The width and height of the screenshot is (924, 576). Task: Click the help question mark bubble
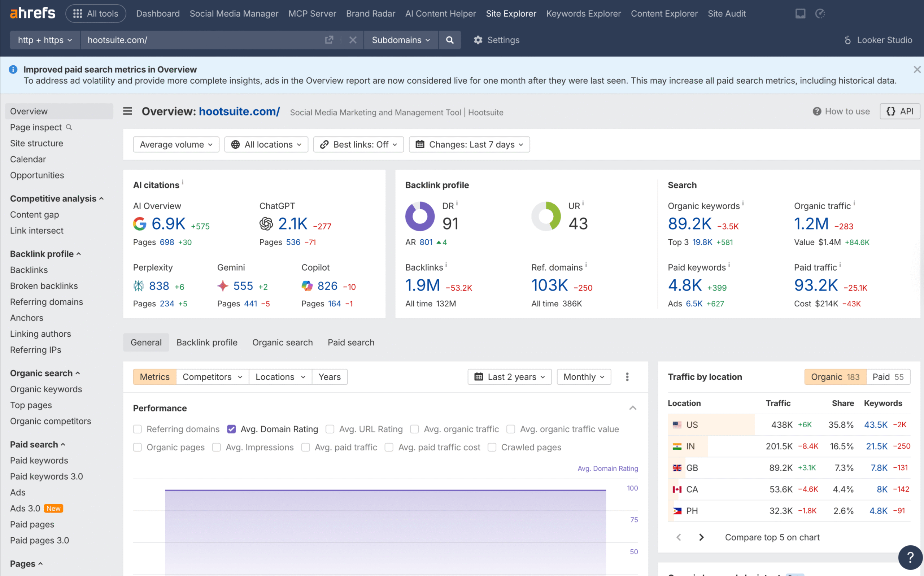pos(910,557)
